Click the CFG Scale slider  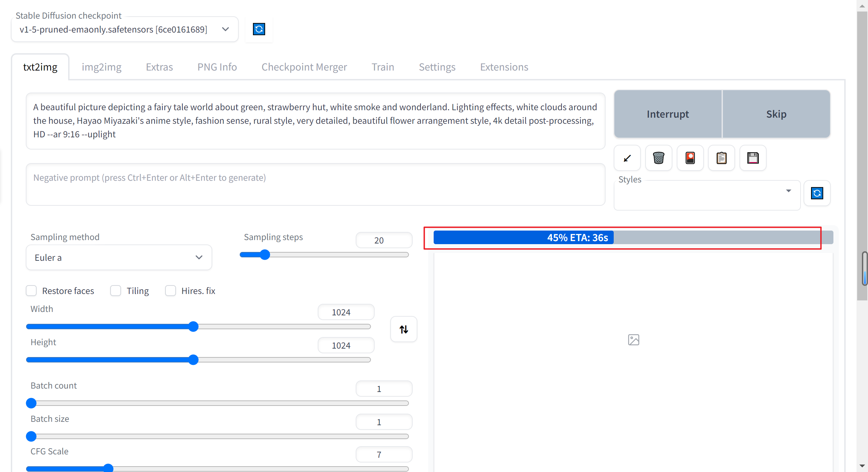[x=217, y=469]
